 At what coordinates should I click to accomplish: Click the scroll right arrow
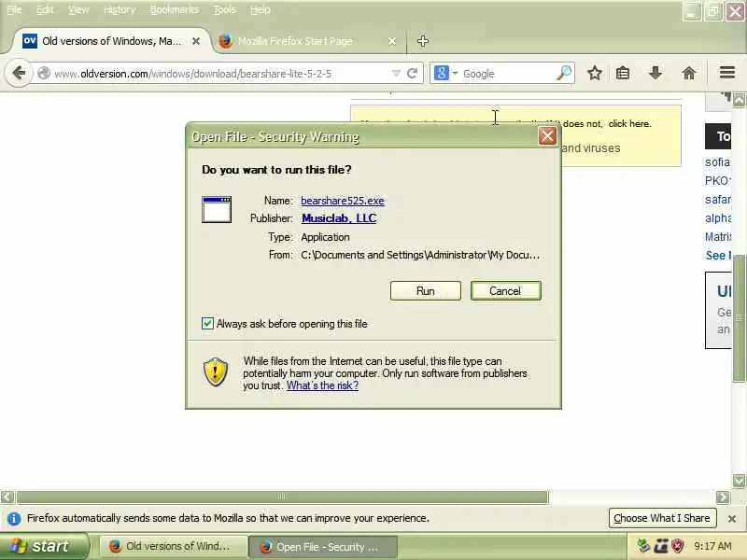(723, 497)
